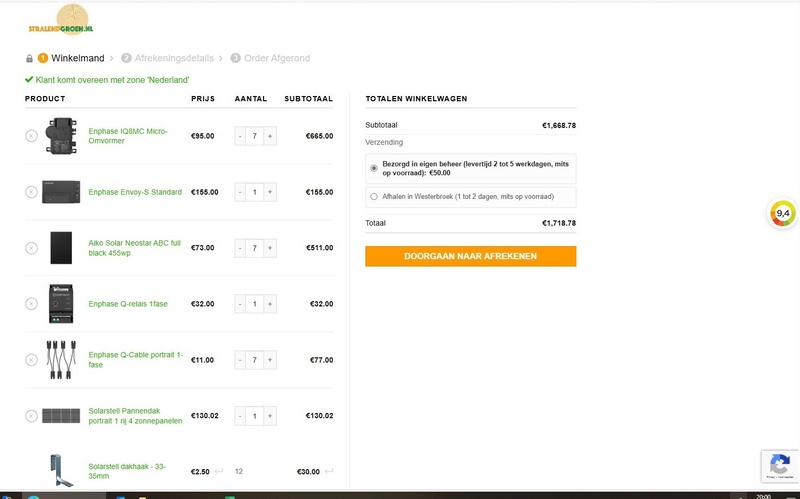Image resolution: width=800 pixels, height=499 pixels.
Task: Open Enphase Envoy-S Standard product link
Action: (135, 192)
